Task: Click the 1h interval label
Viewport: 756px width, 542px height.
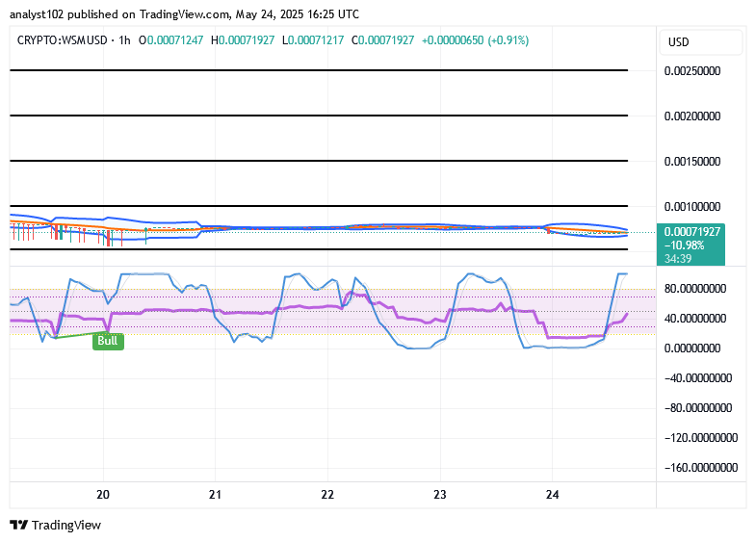Action: click(124, 40)
